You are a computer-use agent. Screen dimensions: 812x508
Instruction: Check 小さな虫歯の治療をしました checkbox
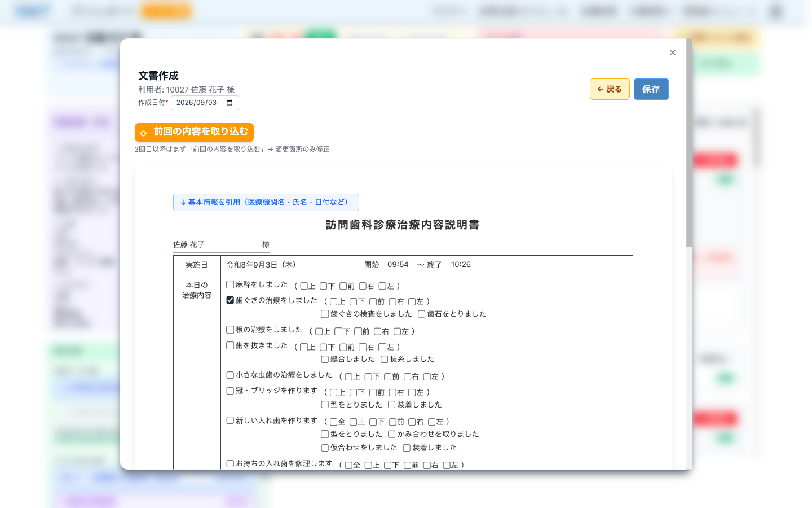click(x=230, y=375)
